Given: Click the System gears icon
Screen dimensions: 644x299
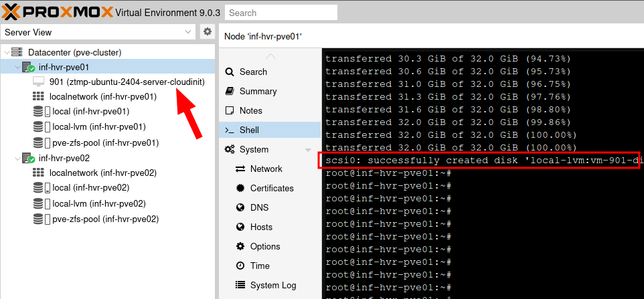Looking at the screenshot, I should (230, 149).
